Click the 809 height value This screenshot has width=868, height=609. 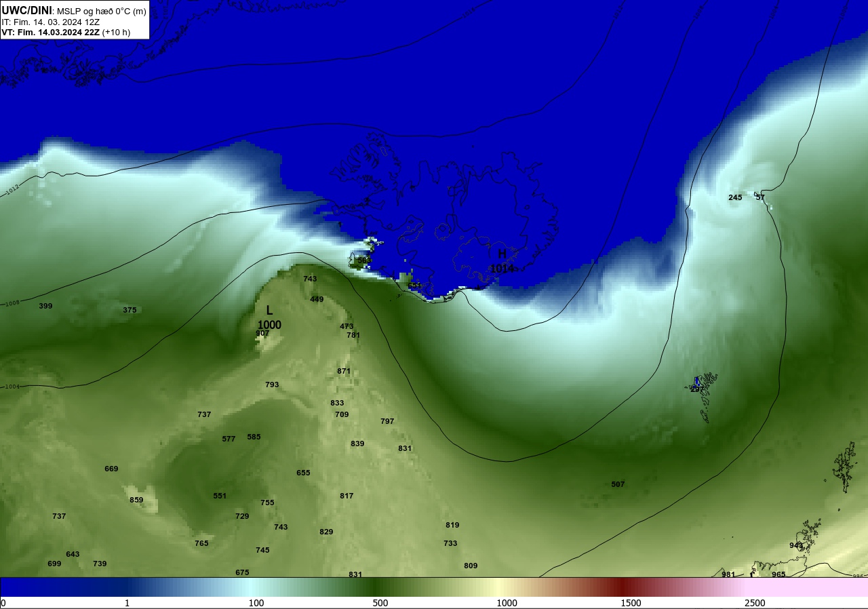click(471, 566)
